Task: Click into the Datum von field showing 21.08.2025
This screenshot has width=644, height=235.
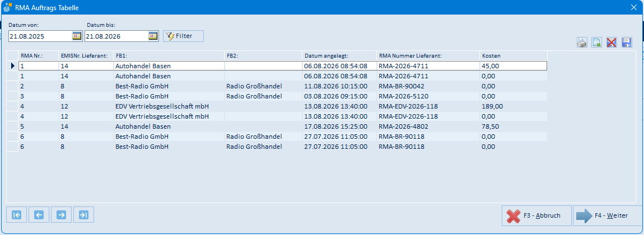Action: tap(40, 36)
